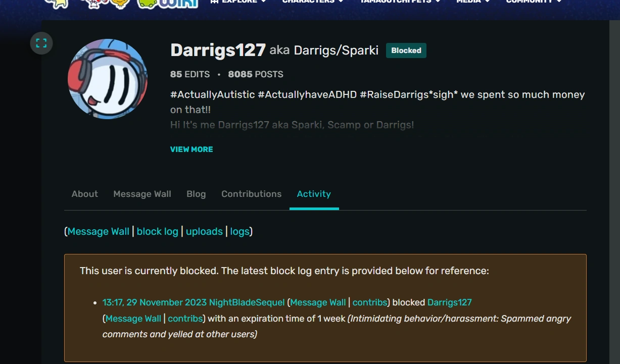The image size is (620, 364).
Task: Click the Blocked badge next to the username
Action: 406,50
